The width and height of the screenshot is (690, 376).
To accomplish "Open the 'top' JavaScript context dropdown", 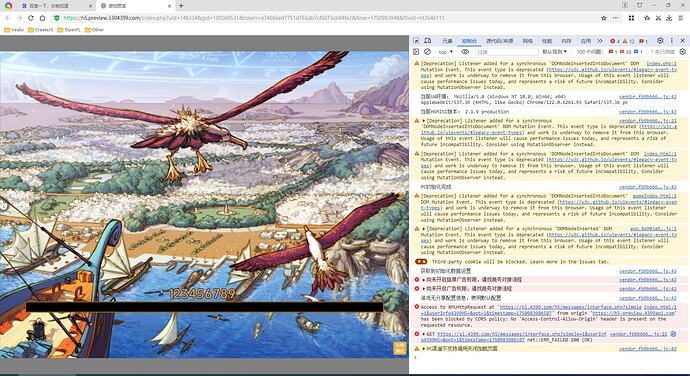I will (x=445, y=52).
